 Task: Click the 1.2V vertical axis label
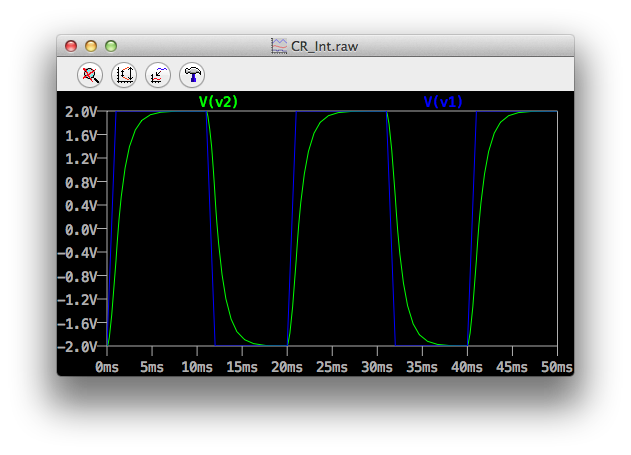coord(81,158)
